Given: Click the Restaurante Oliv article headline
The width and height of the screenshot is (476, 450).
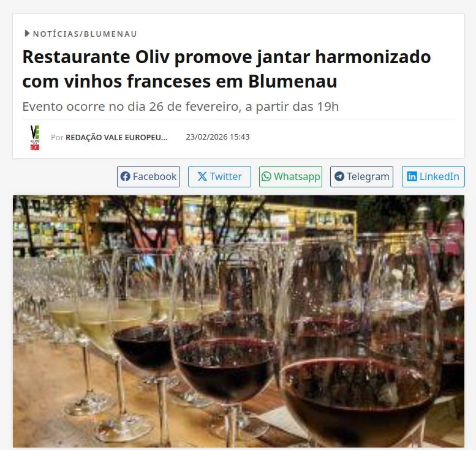Looking at the screenshot, I should 227,69.
